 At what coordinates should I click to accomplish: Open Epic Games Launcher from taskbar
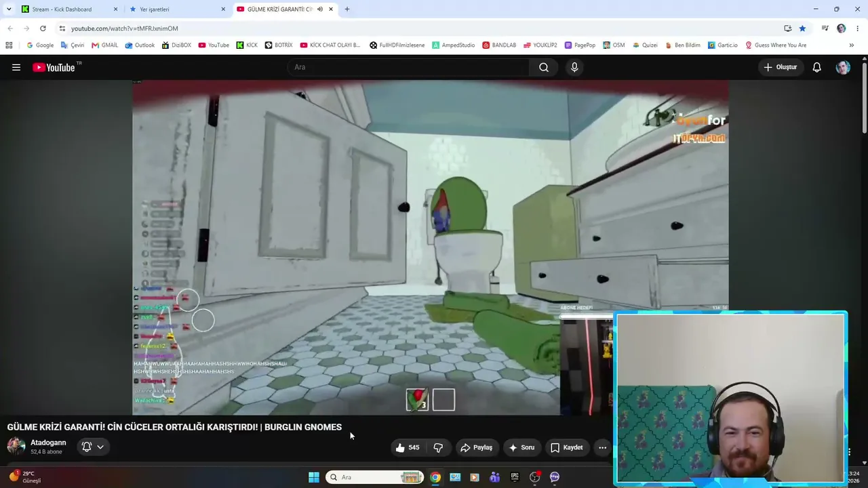(515, 477)
